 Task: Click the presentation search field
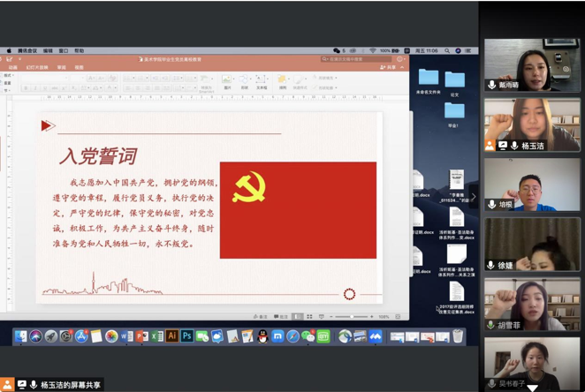click(x=356, y=59)
